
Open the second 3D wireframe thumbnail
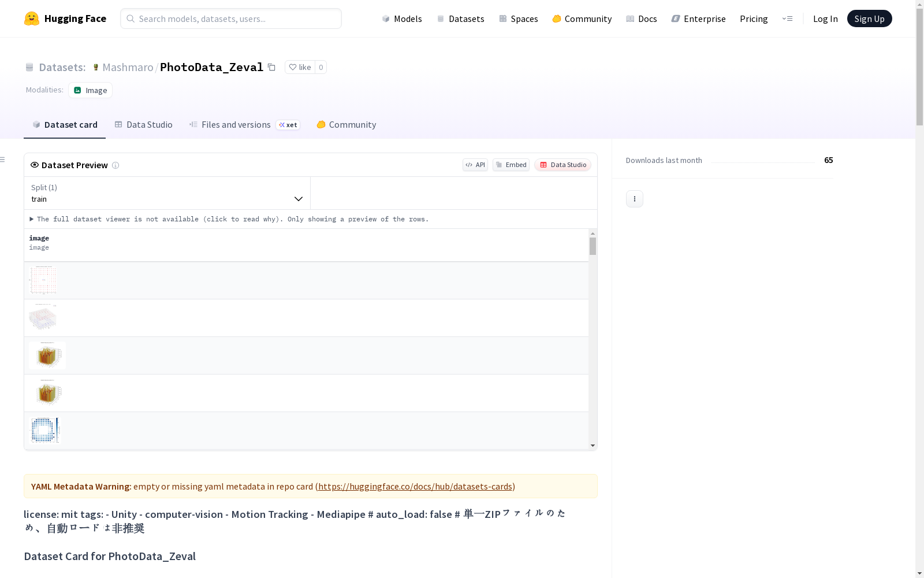click(x=43, y=317)
